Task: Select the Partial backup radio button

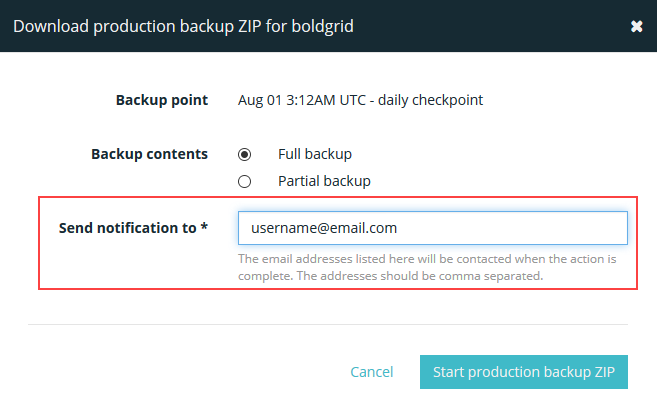Action: [x=244, y=181]
